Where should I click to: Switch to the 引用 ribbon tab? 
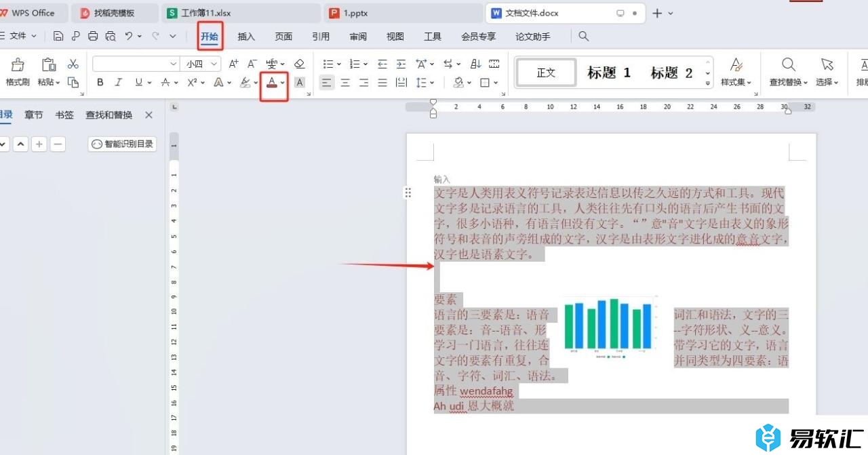pos(321,37)
